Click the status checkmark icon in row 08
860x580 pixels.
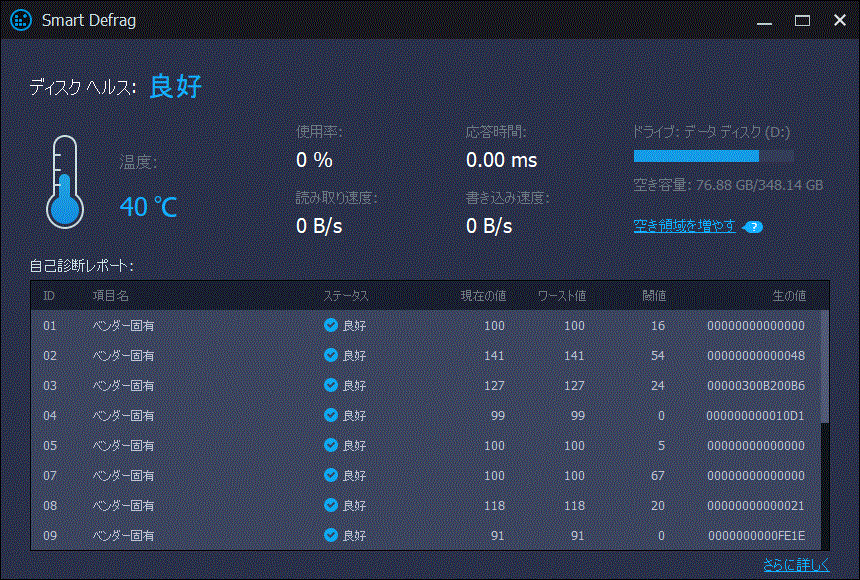point(331,505)
